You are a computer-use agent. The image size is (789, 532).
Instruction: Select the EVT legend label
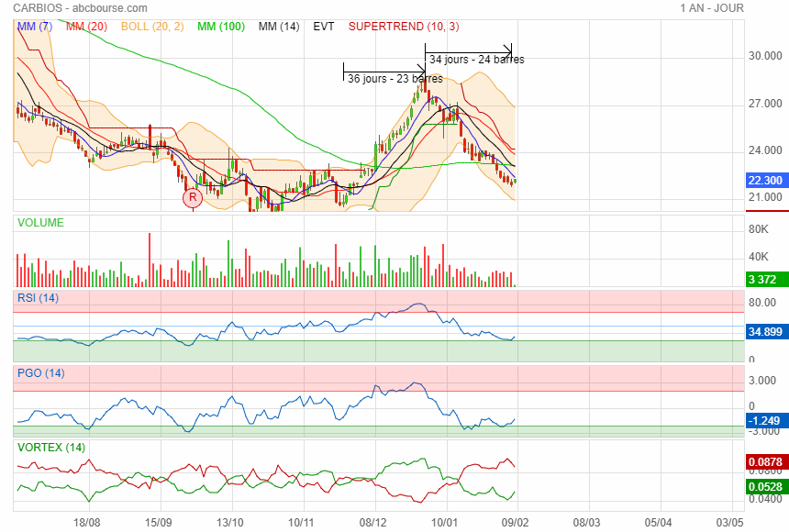[x=324, y=27]
